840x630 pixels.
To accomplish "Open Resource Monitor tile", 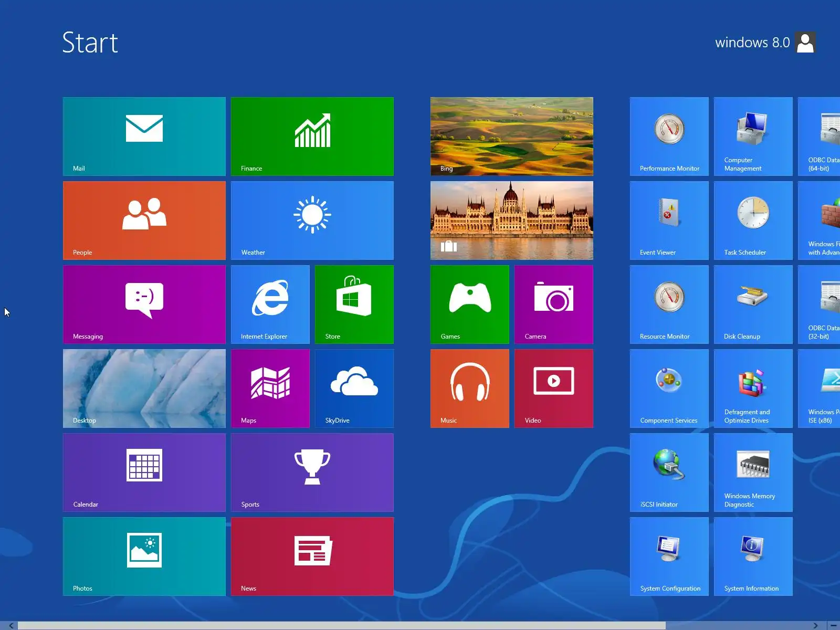I will 669,304.
